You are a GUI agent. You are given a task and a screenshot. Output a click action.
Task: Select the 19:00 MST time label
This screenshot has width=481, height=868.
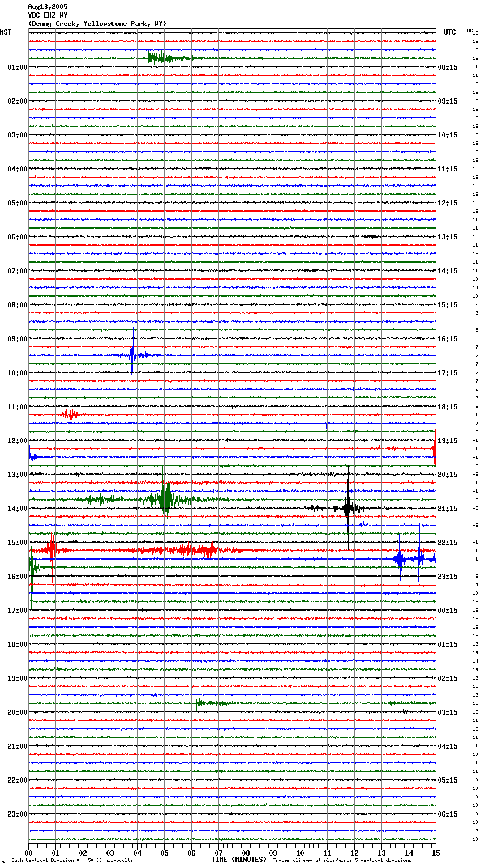point(18,678)
